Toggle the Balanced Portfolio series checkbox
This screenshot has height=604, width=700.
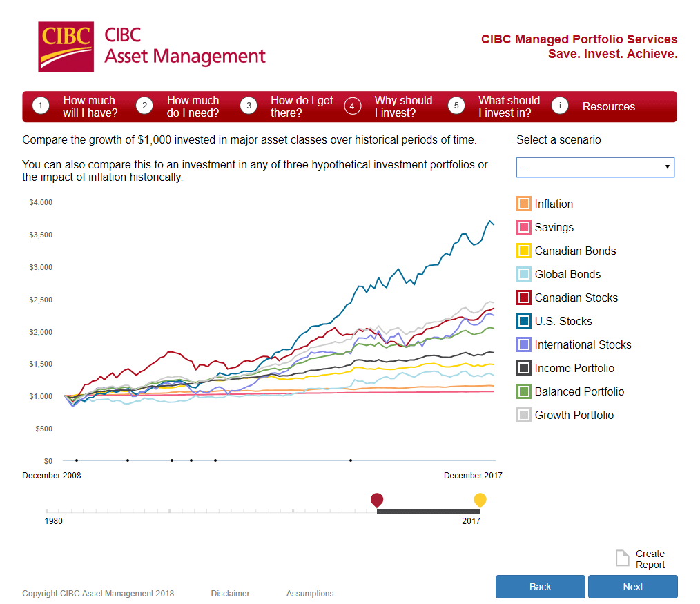[524, 391]
